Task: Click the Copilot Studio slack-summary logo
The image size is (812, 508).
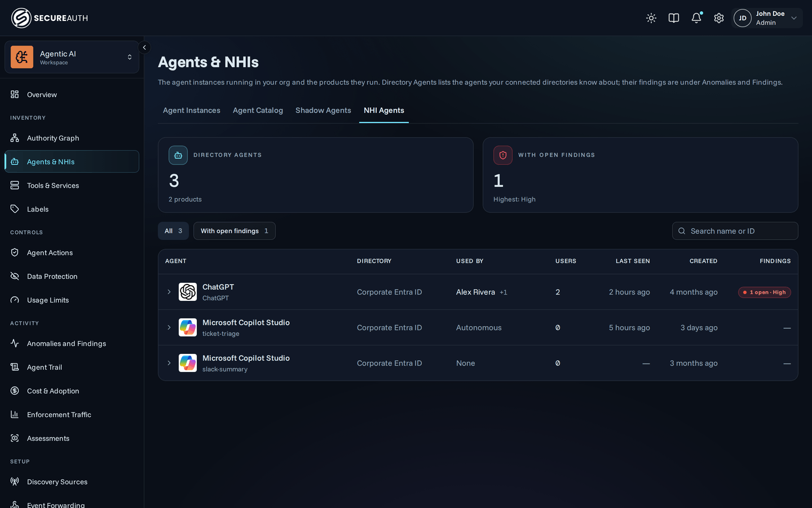Action: click(188, 363)
